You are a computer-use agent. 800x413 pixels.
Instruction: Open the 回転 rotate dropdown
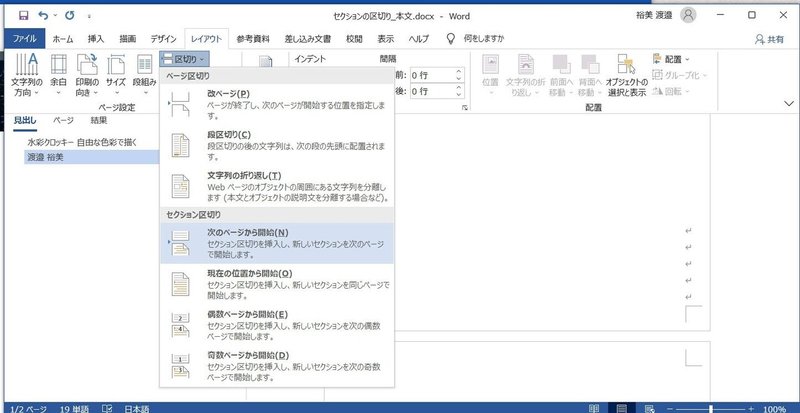tap(671, 91)
